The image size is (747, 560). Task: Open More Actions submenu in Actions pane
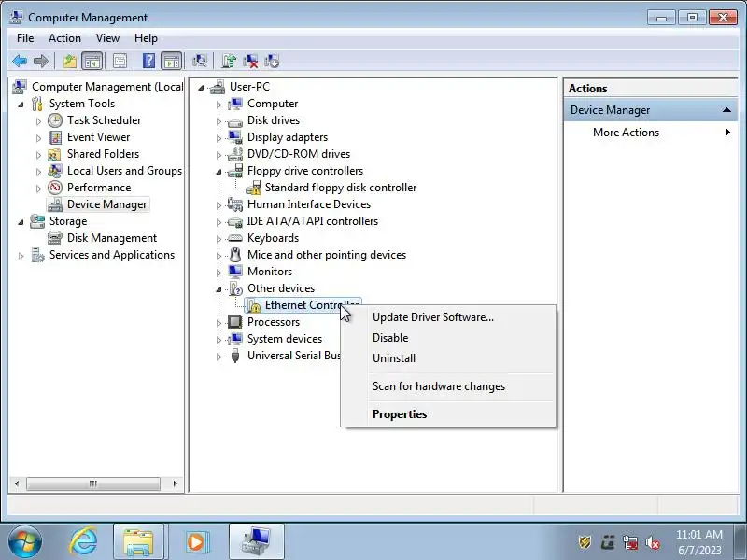(651, 133)
